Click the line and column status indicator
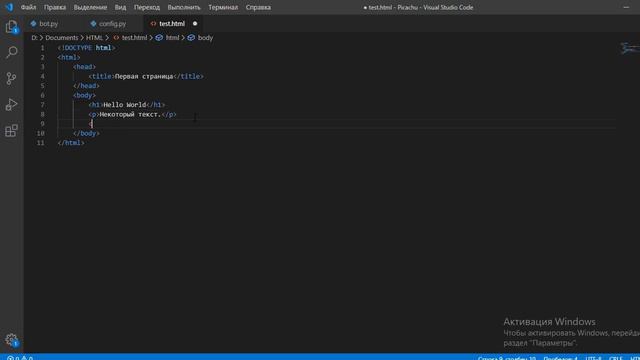The width and height of the screenshot is (640, 360). click(507, 358)
